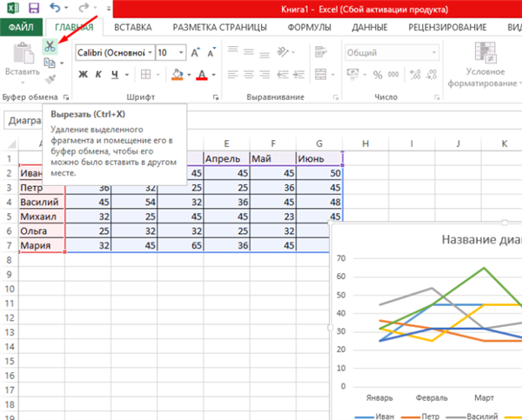Switch to the ГЛАВНАЯ tab
The height and width of the screenshot is (420, 522).
[x=74, y=27]
